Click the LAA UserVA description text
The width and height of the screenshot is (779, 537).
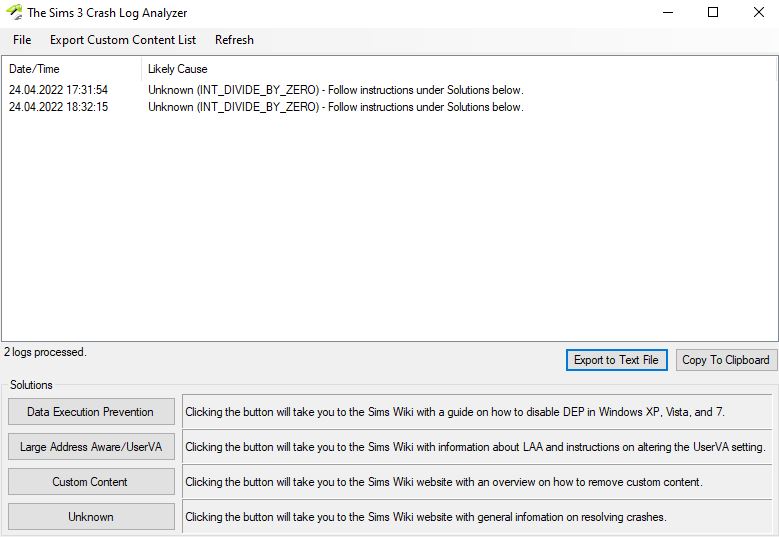tap(475, 447)
